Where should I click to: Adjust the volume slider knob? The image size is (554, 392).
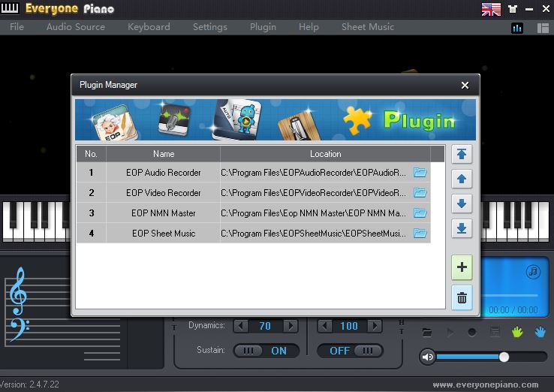504,357
